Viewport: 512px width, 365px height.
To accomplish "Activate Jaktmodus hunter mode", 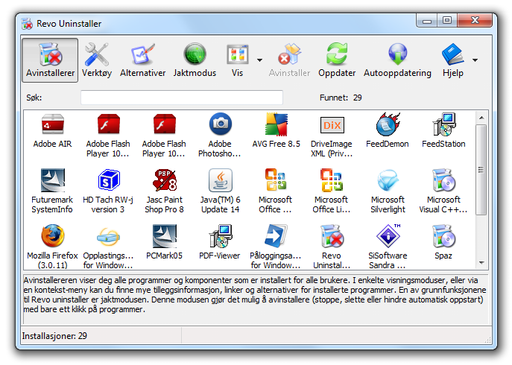I will click(195, 60).
